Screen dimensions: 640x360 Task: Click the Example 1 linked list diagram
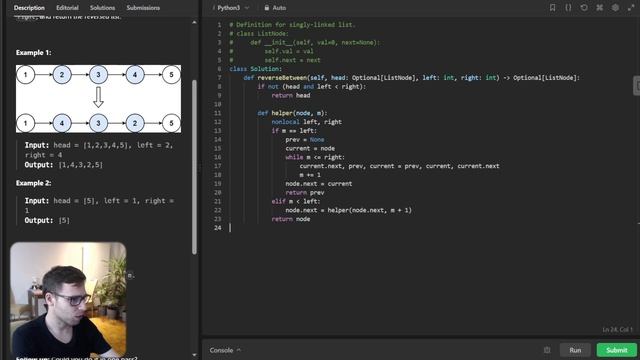point(98,99)
